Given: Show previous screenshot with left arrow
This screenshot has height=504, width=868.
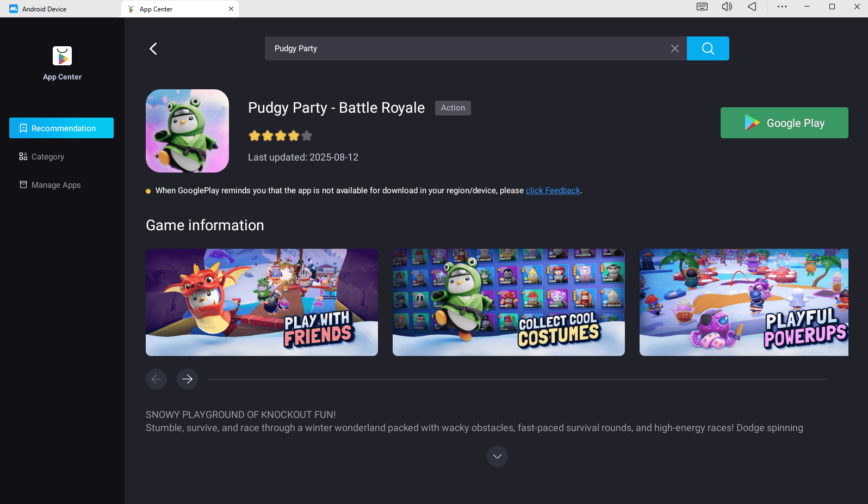Looking at the screenshot, I should (x=156, y=379).
